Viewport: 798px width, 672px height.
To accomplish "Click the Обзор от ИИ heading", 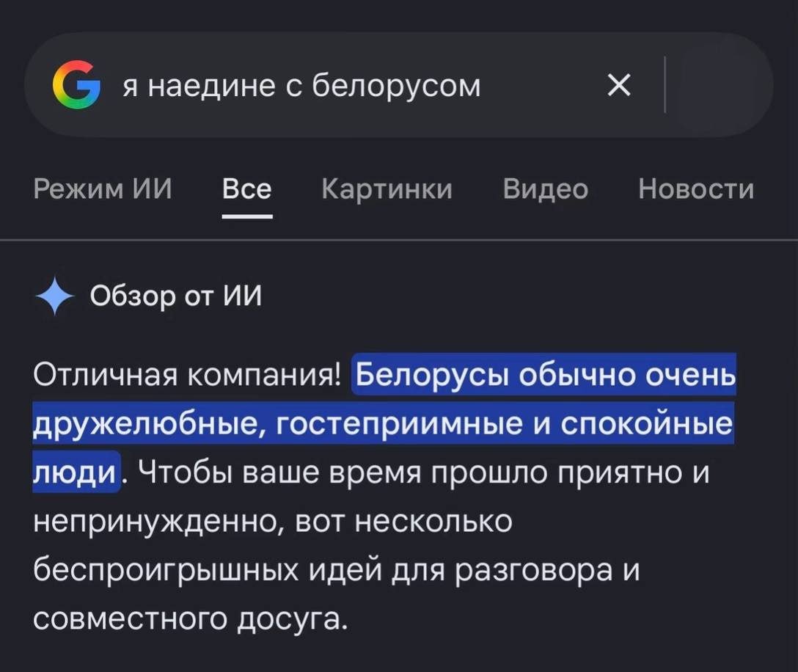I will [x=175, y=296].
